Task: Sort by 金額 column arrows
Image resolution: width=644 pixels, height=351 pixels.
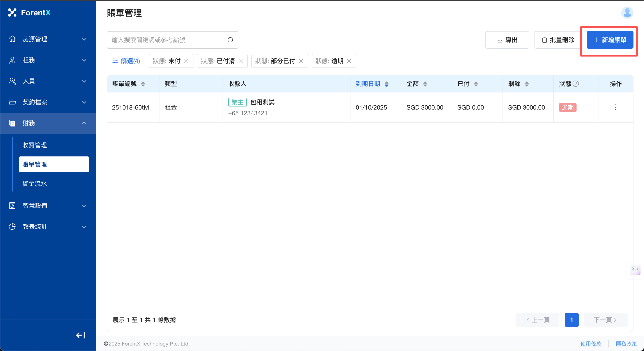Action: [x=425, y=84]
